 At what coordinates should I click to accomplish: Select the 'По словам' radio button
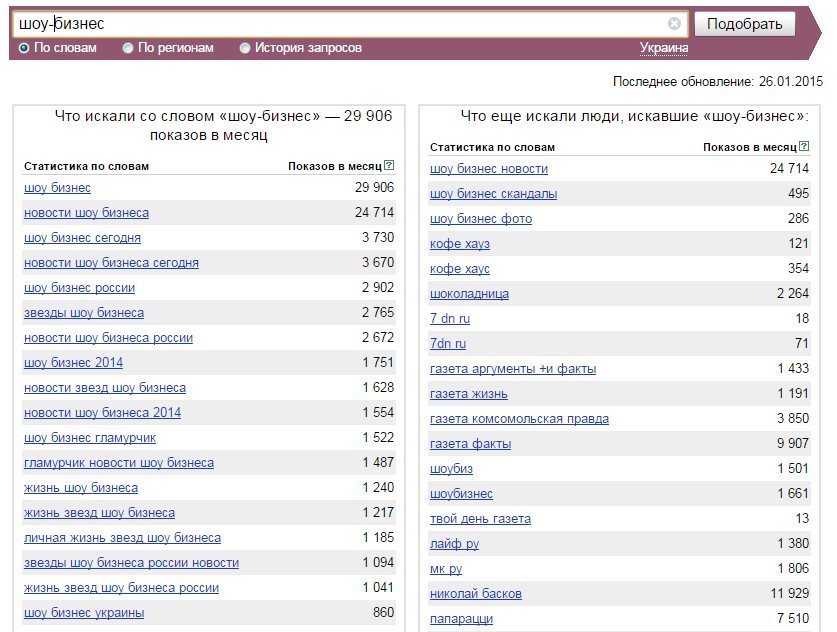tap(24, 48)
